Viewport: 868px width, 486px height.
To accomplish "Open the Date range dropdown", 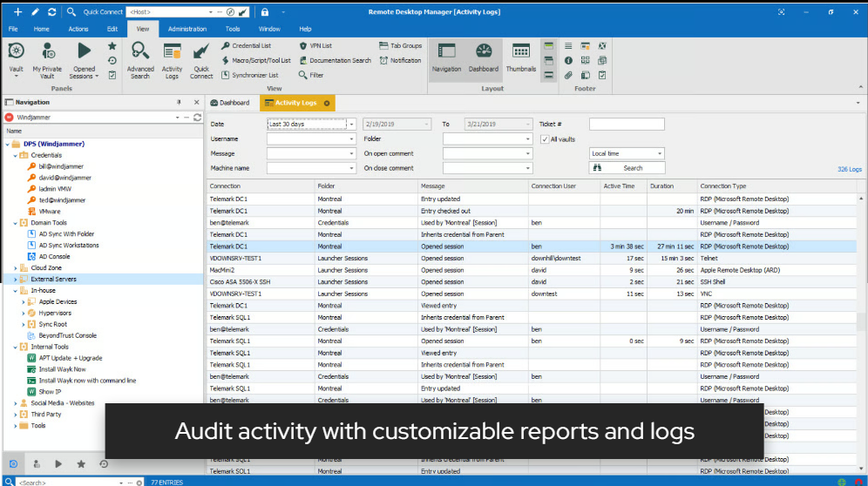I will [351, 125].
